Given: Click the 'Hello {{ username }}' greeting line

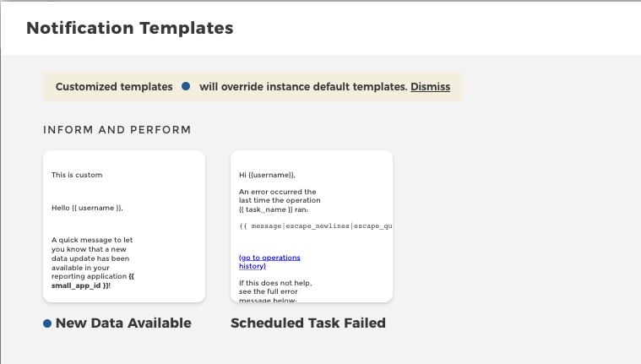Looking at the screenshot, I should pyautogui.click(x=87, y=207).
